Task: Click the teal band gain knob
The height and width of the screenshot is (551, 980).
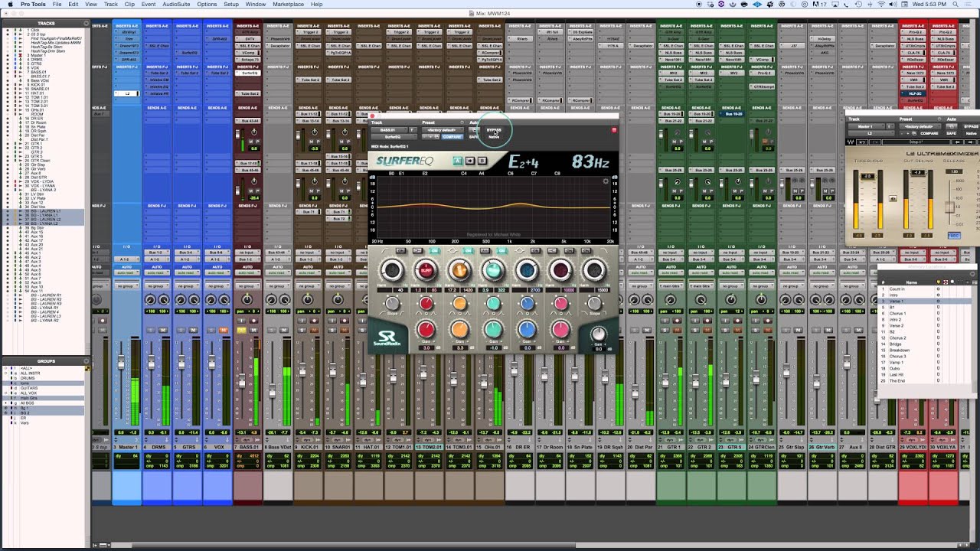Action: pos(493,331)
